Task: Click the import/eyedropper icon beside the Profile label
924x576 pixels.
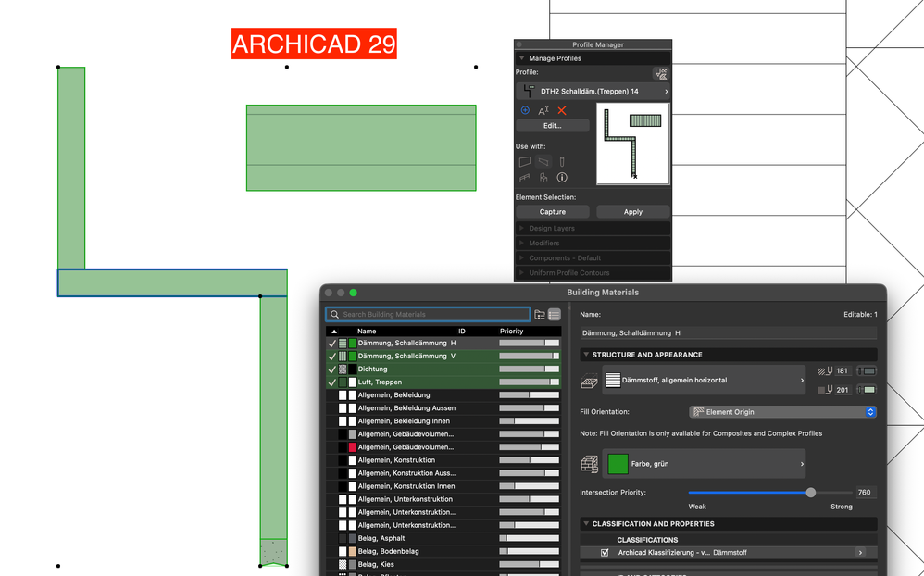Action: [660, 73]
